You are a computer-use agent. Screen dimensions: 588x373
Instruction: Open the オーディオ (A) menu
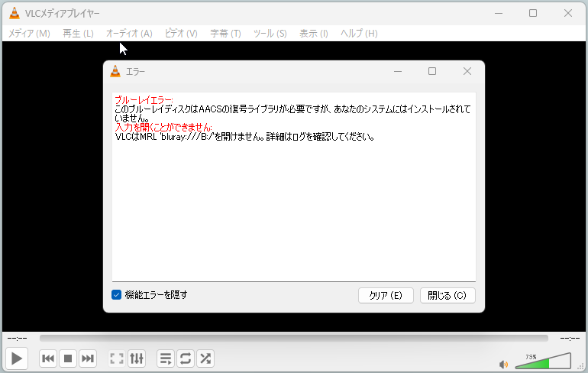click(x=129, y=34)
